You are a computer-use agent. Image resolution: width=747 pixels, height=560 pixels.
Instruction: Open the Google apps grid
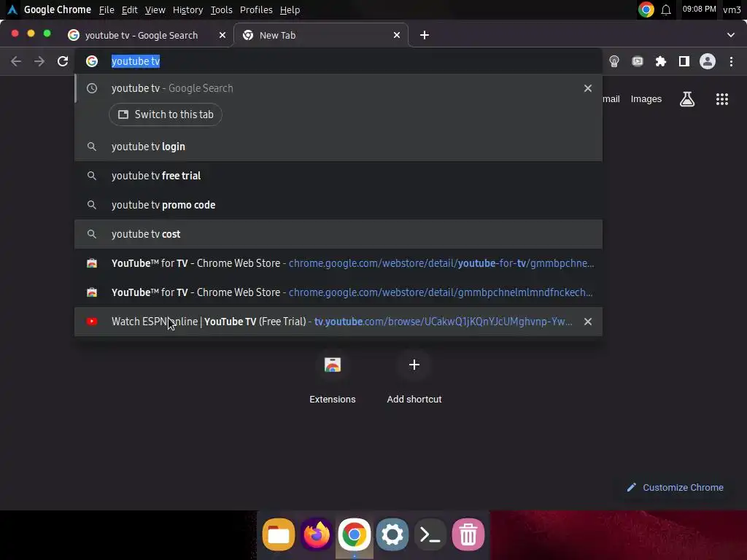(x=722, y=99)
